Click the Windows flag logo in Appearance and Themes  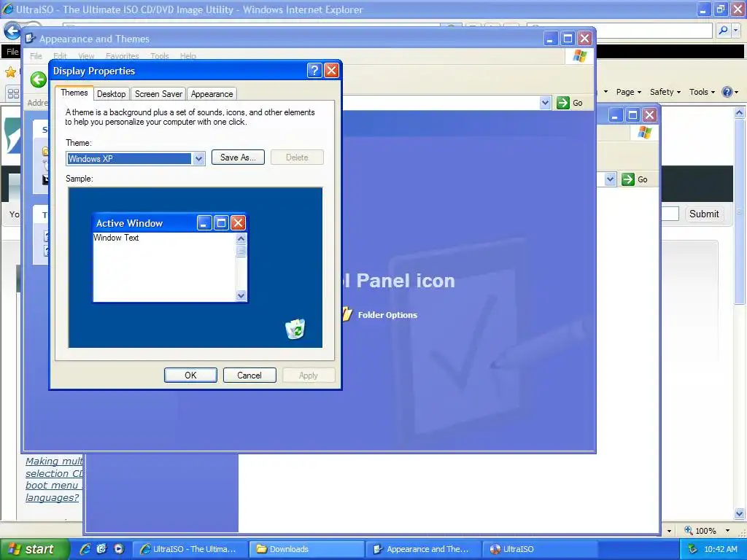(x=580, y=55)
